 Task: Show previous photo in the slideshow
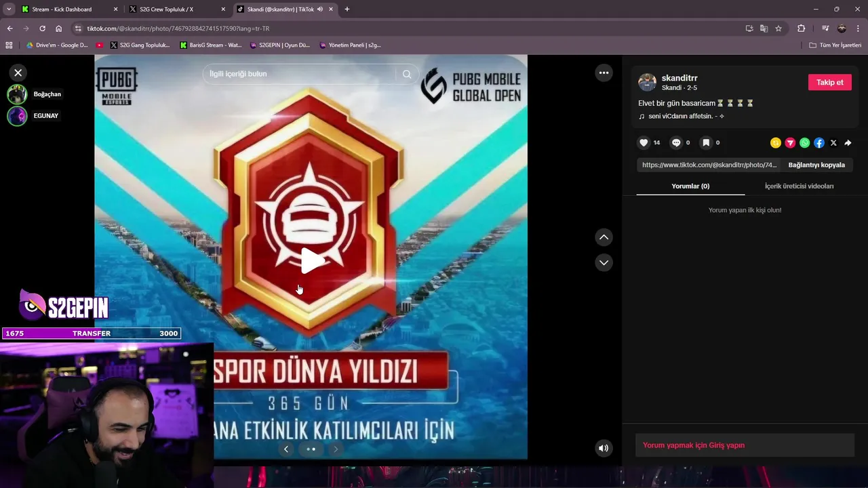pos(286,449)
